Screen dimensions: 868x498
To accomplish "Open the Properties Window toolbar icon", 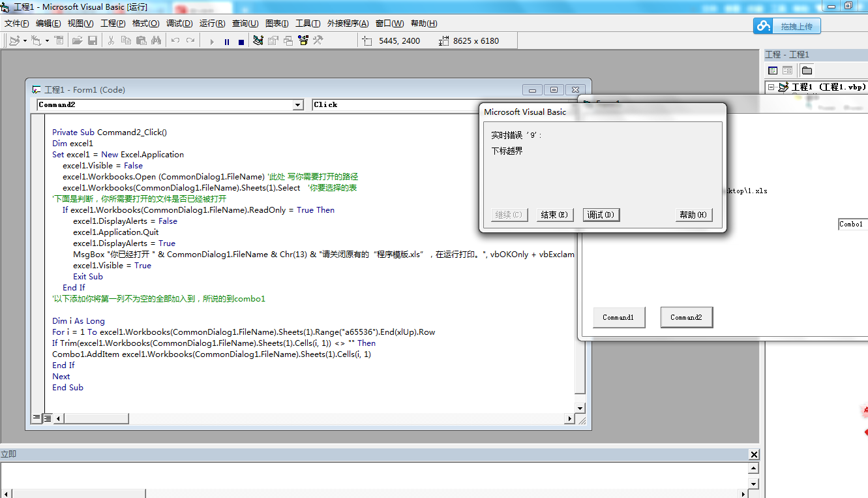I will tap(273, 40).
